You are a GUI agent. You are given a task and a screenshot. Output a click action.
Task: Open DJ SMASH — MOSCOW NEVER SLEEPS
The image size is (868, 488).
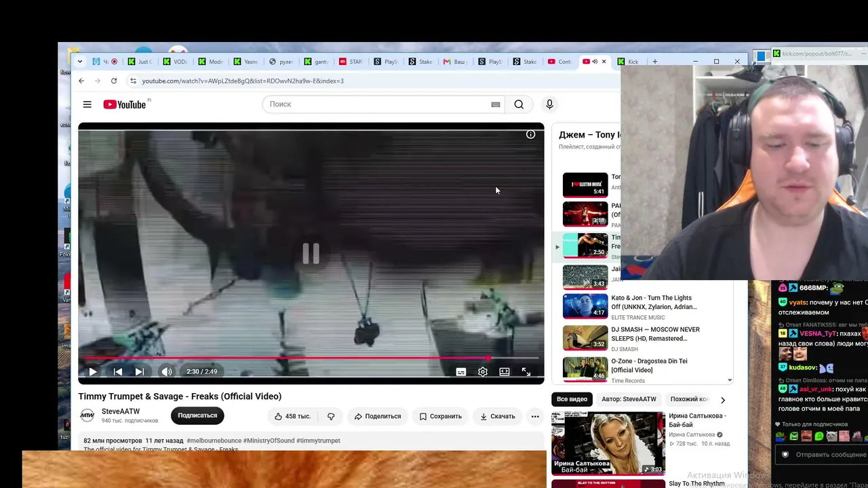click(x=655, y=334)
